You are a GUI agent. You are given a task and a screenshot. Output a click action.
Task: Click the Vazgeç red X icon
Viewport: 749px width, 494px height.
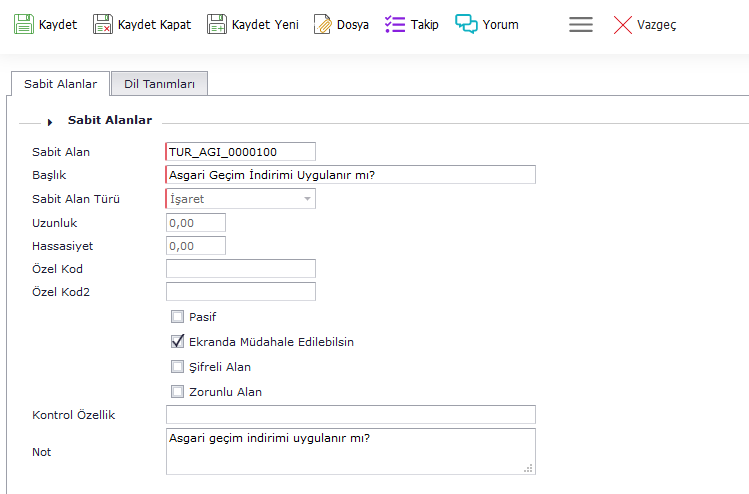point(623,24)
